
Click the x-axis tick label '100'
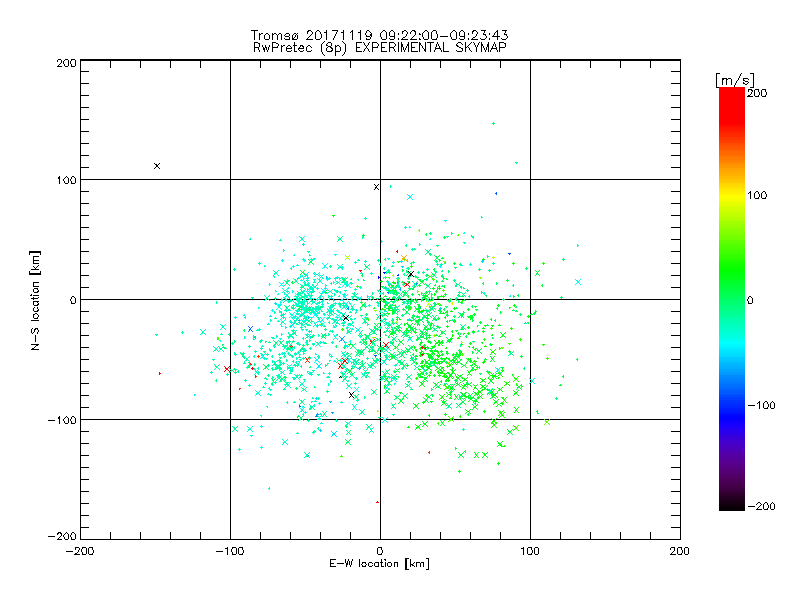(x=530, y=551)
